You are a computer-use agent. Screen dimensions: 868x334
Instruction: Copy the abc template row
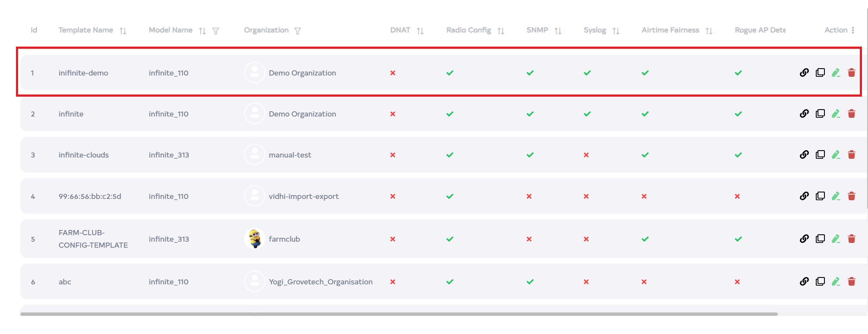click(820, 281)
